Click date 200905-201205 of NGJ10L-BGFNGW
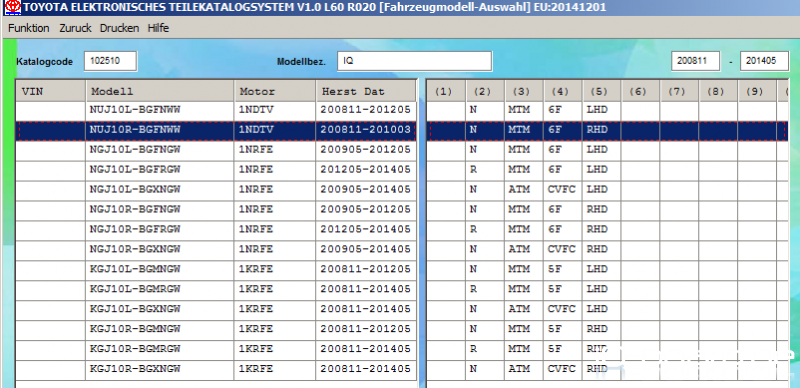Screen dimensions: 800x388 [366, 150]
